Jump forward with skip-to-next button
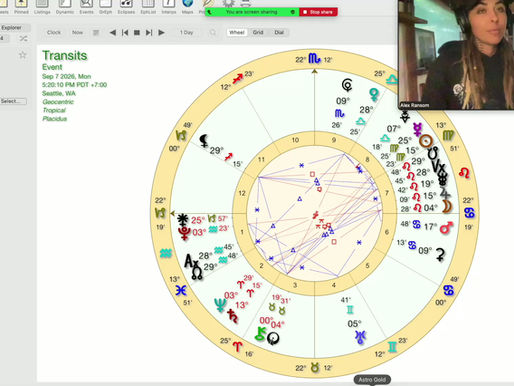Viewport: 514px width, 386px height. pyautogui.click(x=149, y=33)
